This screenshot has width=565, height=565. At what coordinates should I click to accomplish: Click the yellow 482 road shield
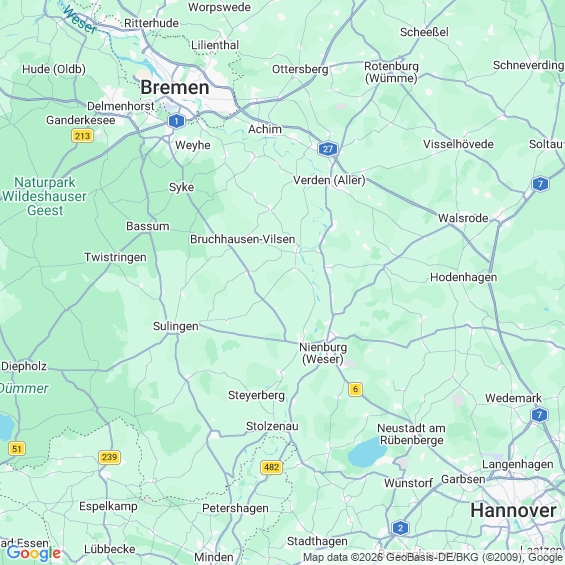[271, 467]
